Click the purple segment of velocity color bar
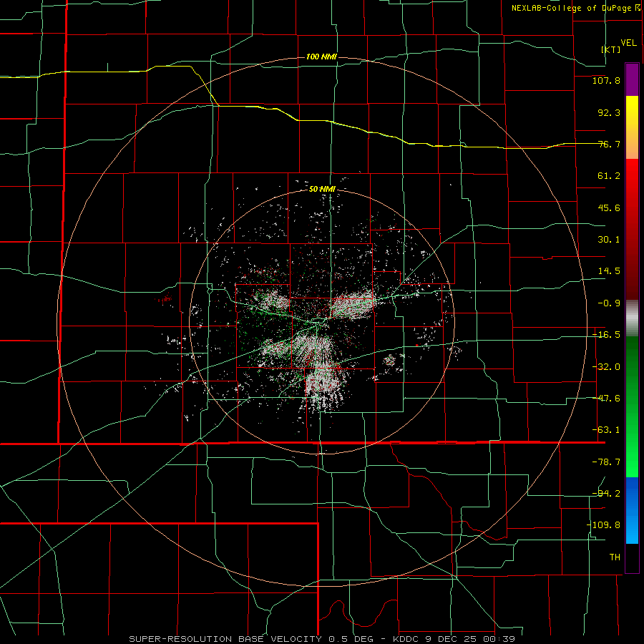This screenshot has width=644, height=644. pos(632,79)
